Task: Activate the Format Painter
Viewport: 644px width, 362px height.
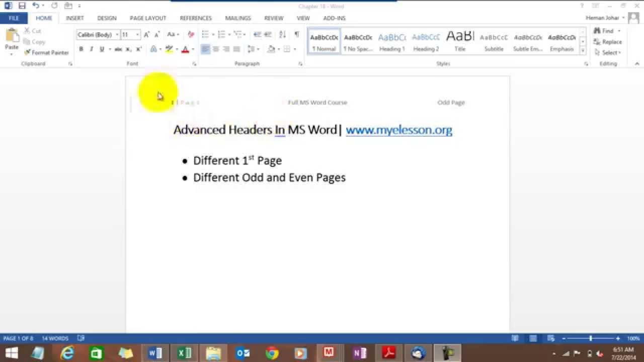Action: pyautogui.click(x=46, y=53)
